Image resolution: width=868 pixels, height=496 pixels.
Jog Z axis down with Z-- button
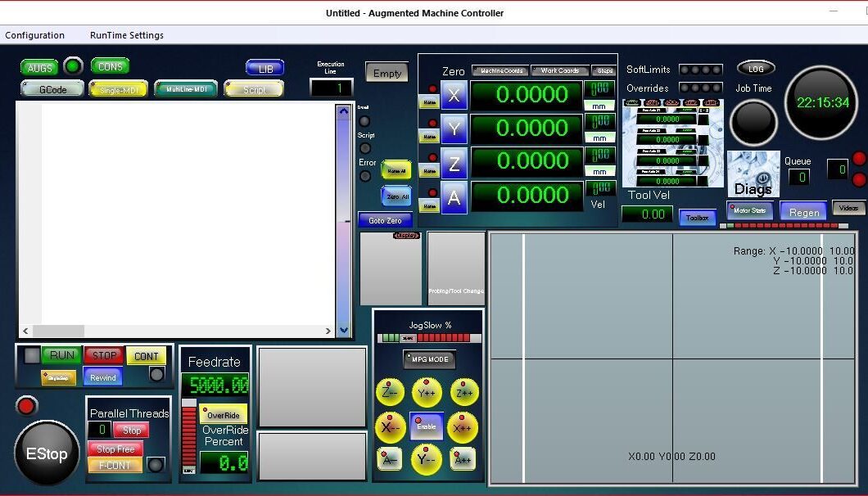click(x=390, y=392)
